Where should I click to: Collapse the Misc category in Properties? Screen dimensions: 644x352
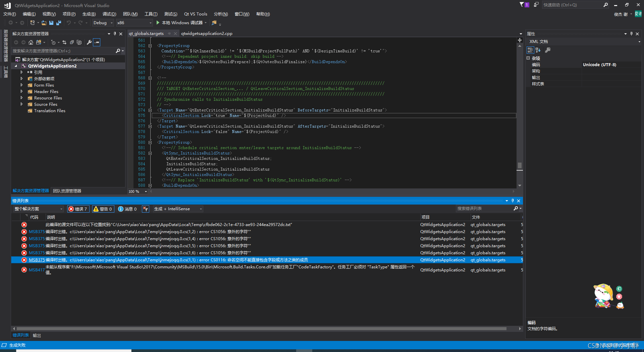[x=528, y=58]
